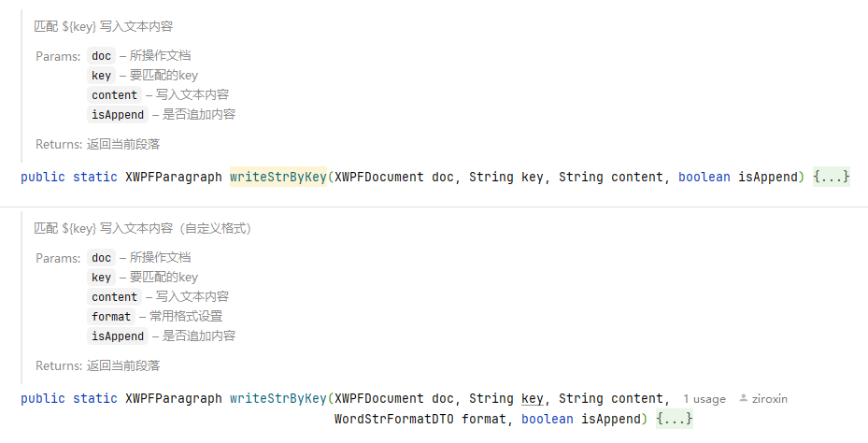This screenshot has height=443, width=868.
Task: Click key param tag in second doc comment
Action: tap(101, 277)
